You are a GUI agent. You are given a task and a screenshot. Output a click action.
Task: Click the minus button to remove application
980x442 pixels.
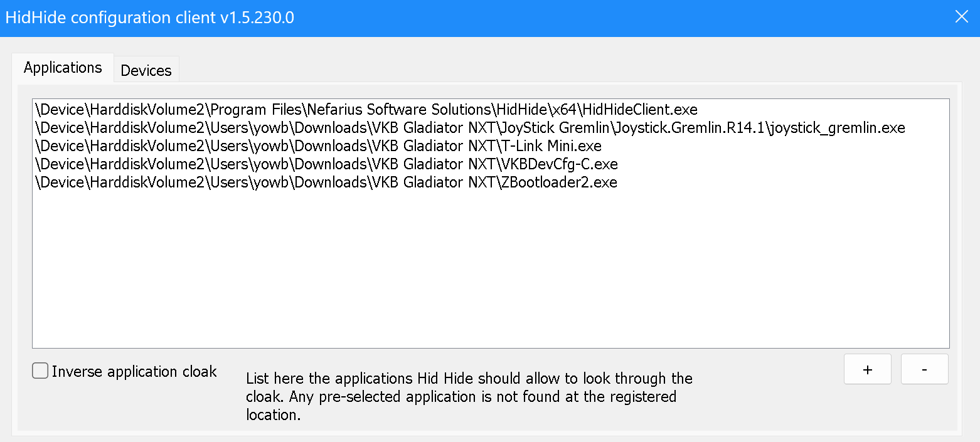pos(924,369)
